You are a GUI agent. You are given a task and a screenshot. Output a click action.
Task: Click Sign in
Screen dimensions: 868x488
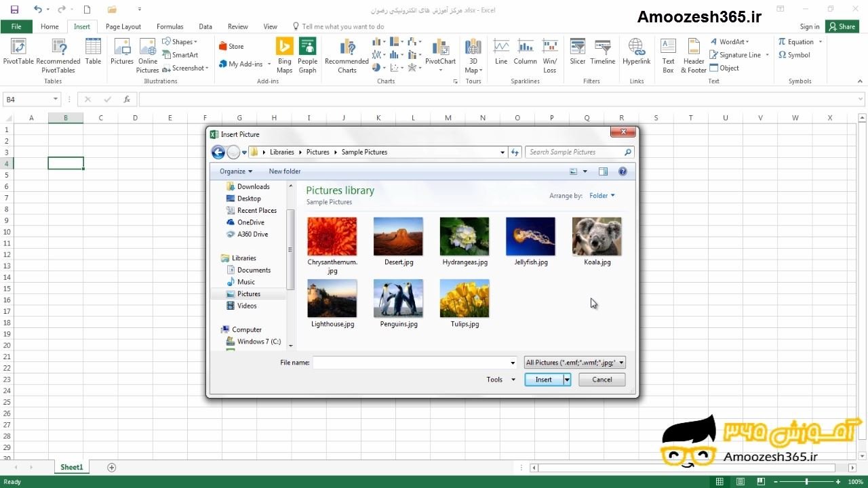tap(810, 26)
